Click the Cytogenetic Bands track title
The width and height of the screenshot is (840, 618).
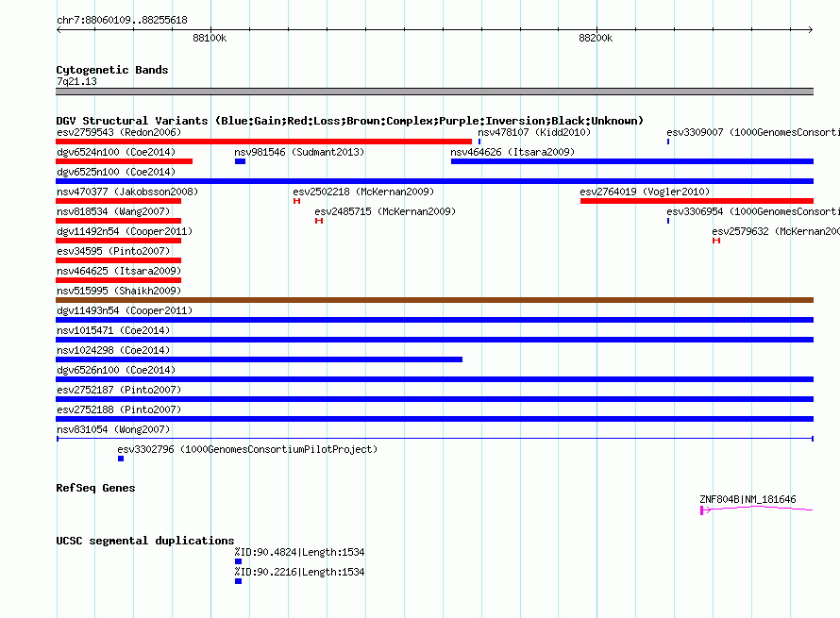[x=112, y=70]
